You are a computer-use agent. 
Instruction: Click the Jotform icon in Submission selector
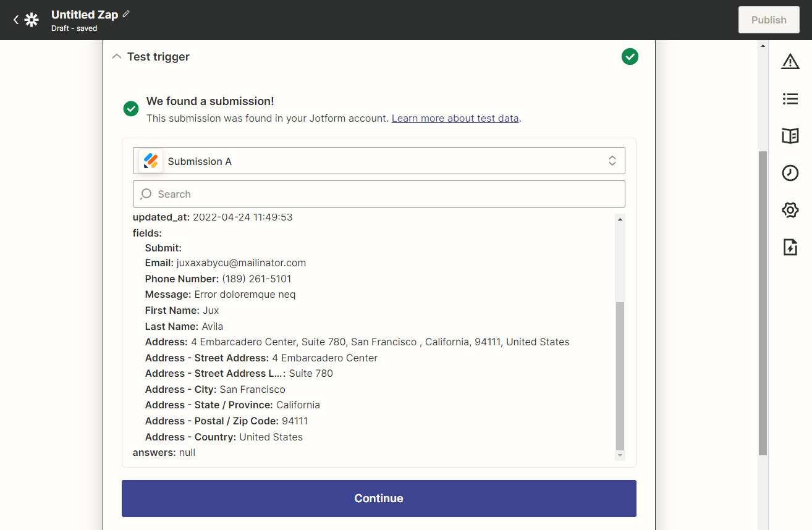(151, 161)
